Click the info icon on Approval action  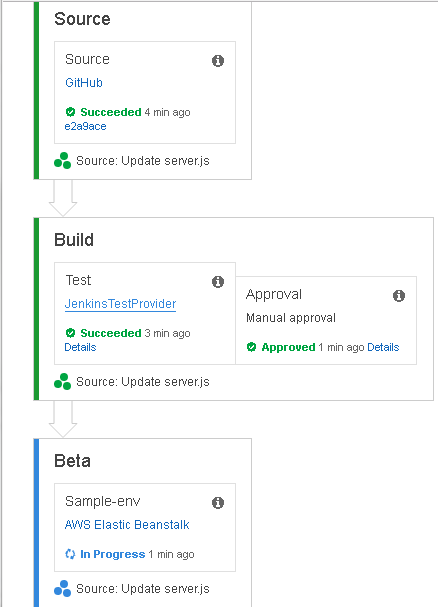tap(399, 296)
